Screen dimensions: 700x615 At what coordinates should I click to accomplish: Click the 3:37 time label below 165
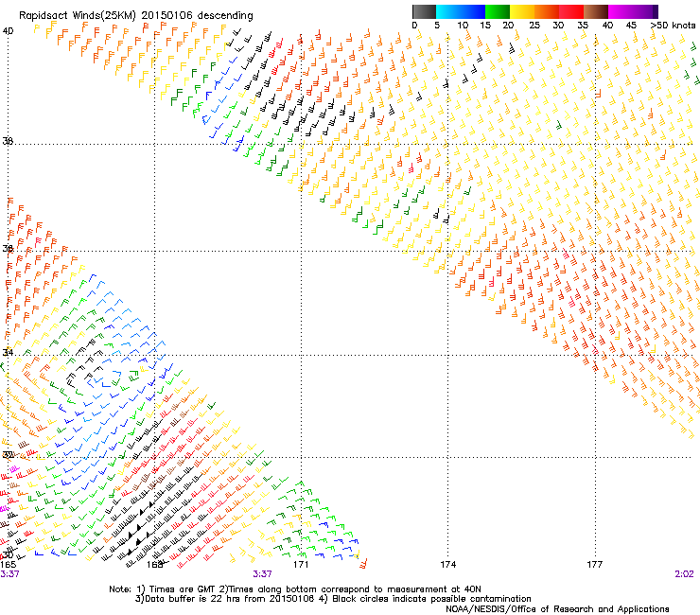(x=9, y=574)
